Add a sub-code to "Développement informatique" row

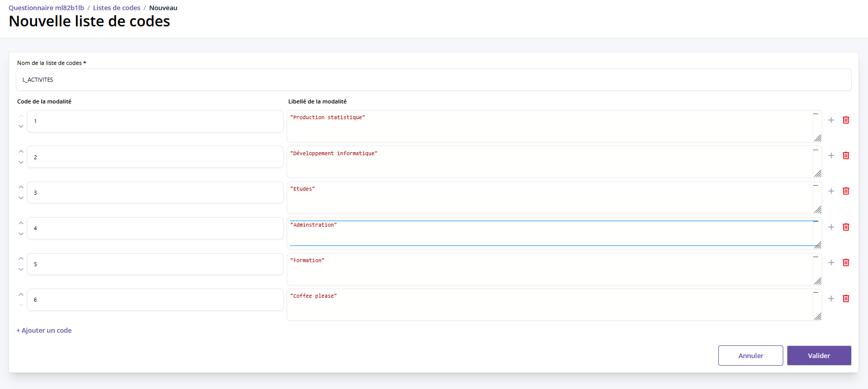(x=831, y=156)
